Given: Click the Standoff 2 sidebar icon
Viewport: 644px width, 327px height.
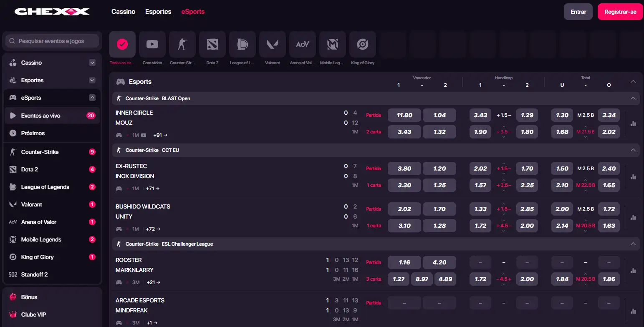Looking at the screenshot, I should point(13,274).
